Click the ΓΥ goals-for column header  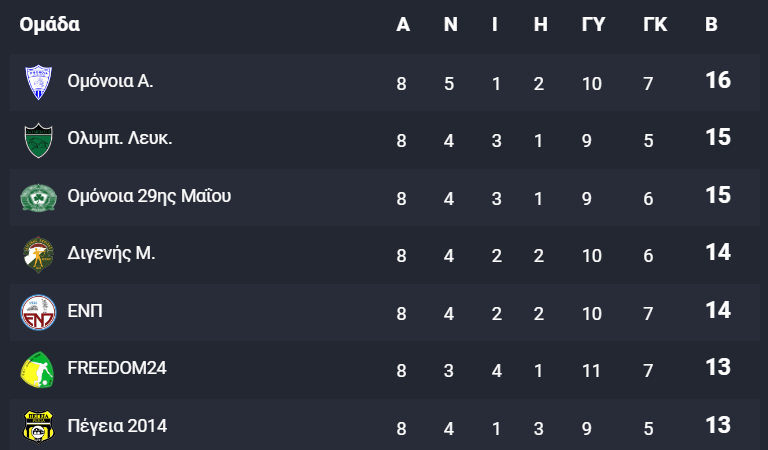click(x=593, y=24)
